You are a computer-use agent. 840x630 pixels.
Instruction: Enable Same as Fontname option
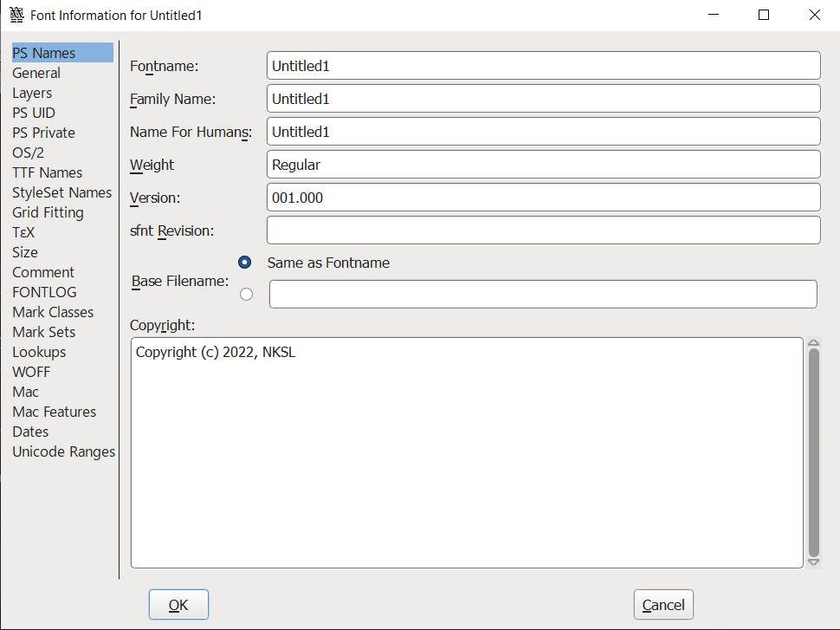click(x=244, y=262)
